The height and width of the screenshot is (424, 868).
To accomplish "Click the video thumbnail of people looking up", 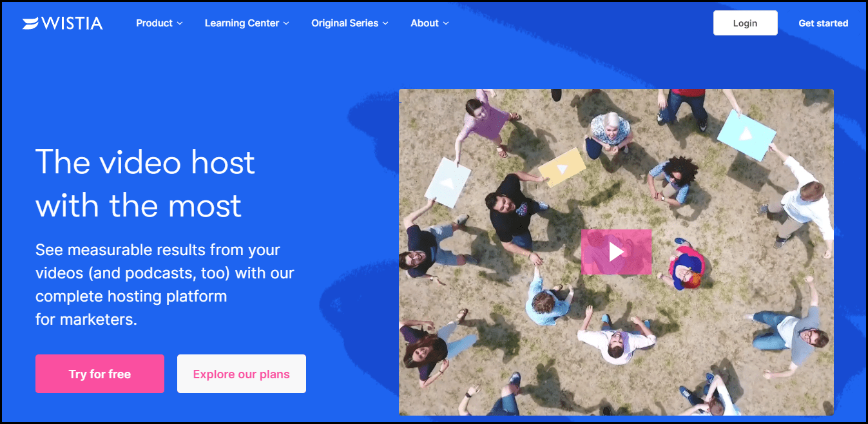I will coord(616,252).
